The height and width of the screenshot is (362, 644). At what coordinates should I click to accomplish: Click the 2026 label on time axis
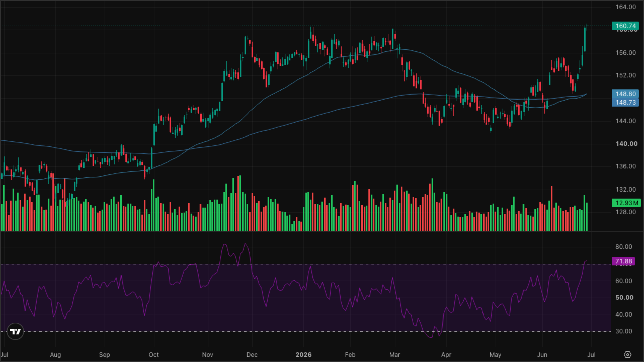303,355
